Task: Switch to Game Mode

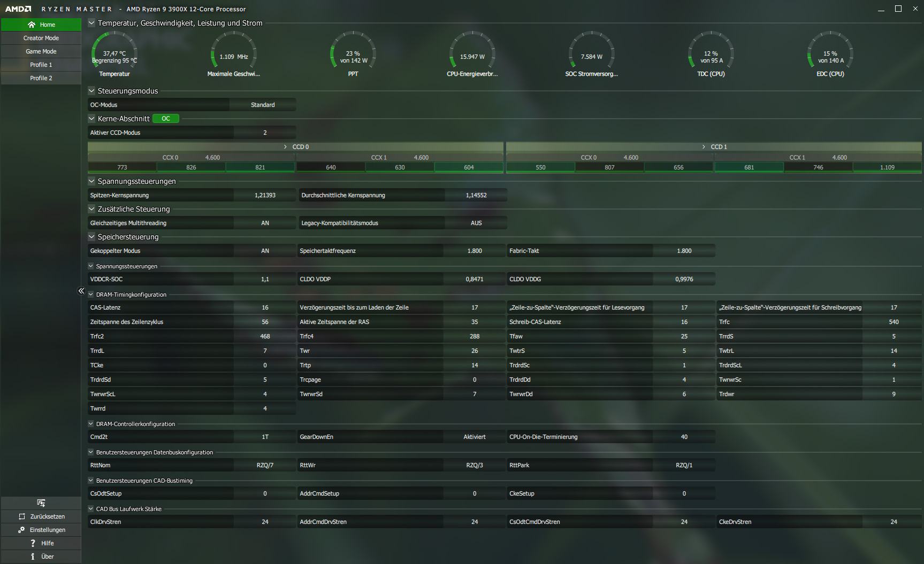Action: (41, 51)
